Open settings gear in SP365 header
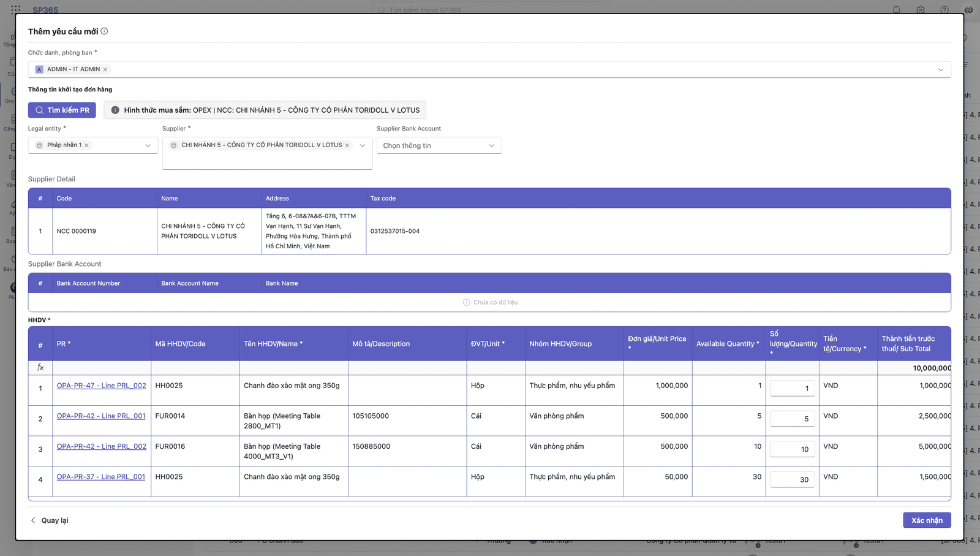This screenshot has width=980, height=556. [920, 10]
